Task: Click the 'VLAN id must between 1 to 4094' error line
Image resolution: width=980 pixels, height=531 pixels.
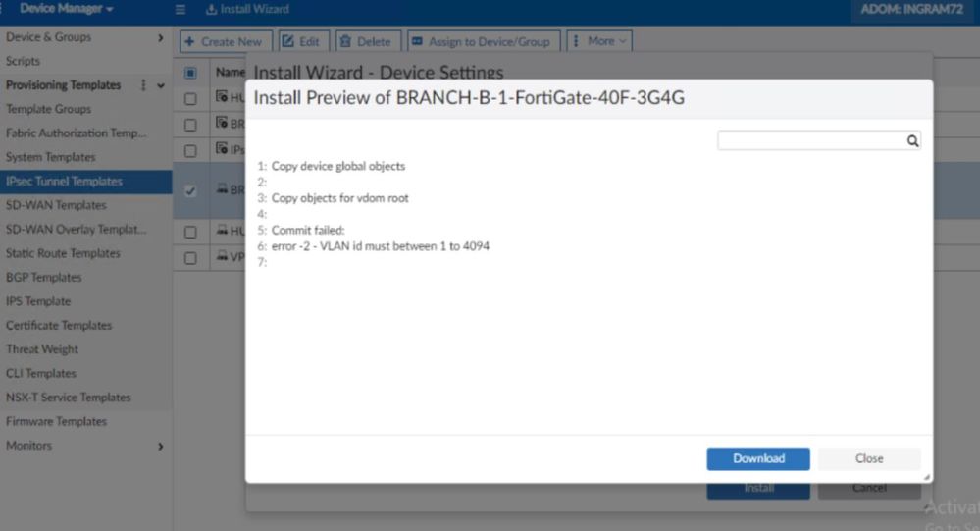Action: [380, 246]
